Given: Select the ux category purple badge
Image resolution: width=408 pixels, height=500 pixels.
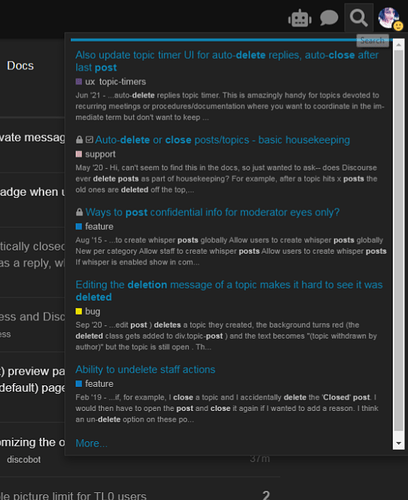Looking at the screenshot, I should [x=85, y=82].
